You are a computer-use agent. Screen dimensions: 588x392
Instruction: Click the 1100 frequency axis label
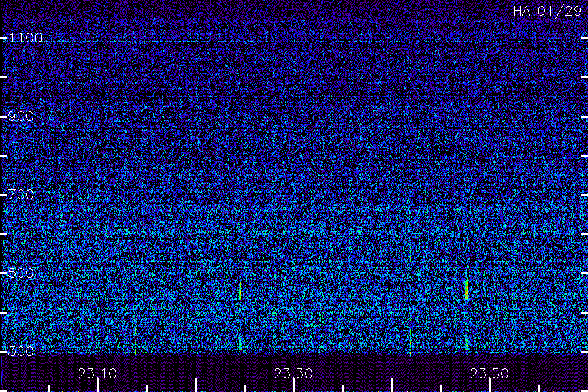25,38
